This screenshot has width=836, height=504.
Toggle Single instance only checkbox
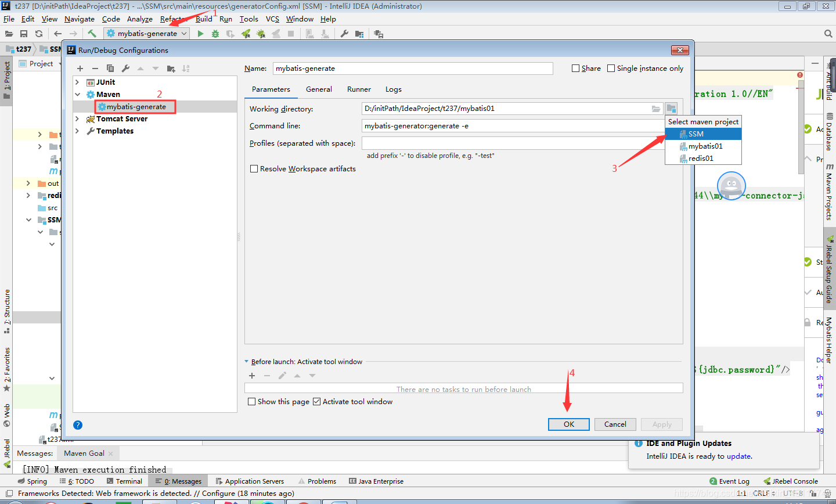(x=611, y=69)
